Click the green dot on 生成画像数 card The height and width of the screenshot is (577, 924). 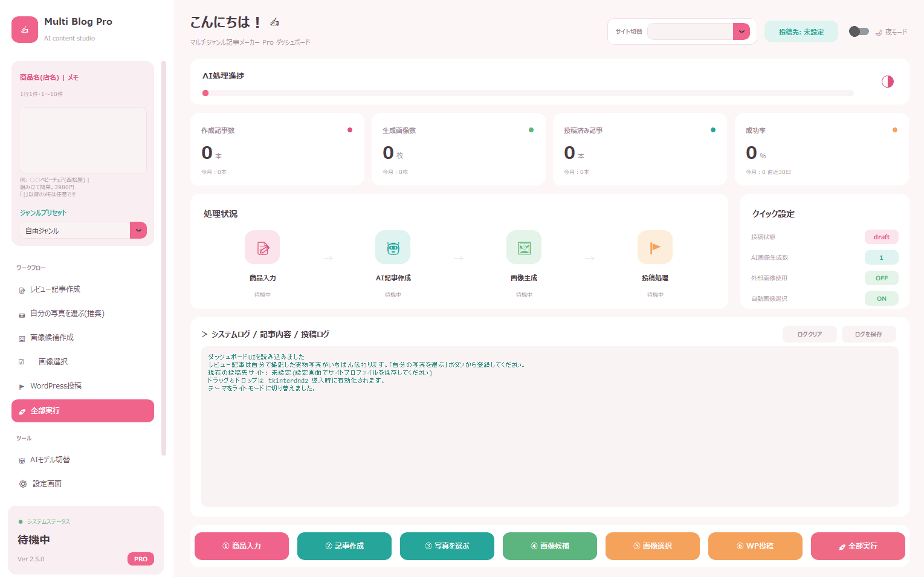coord(531,130)
